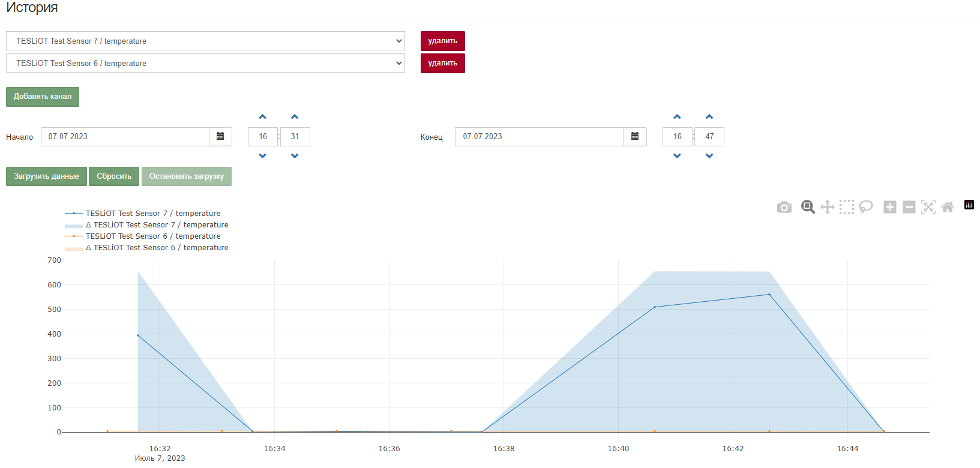Click Сбросить button
The height and width of the screenshot is (468, 980).
click(114, 176)
